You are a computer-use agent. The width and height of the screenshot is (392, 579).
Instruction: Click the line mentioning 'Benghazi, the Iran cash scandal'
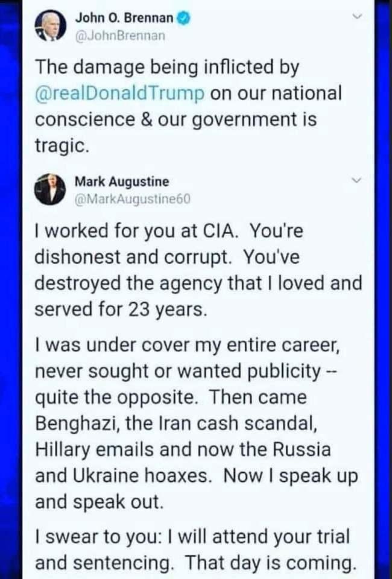[176, 423]
